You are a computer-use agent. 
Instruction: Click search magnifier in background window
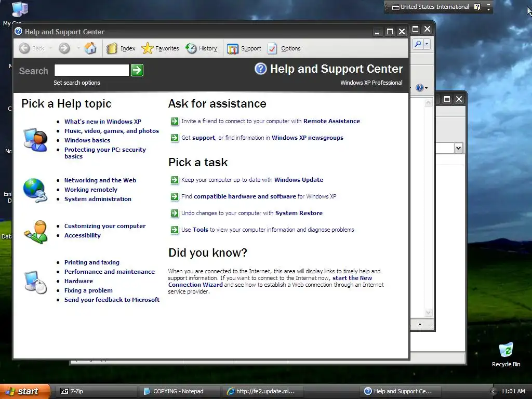click(418, 44)
